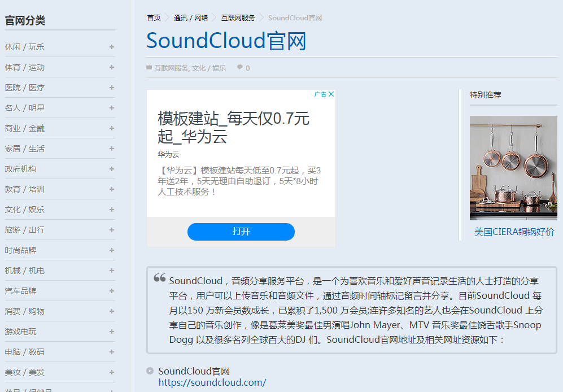Open 名人 / 明星 category link

[x=25, y=108]
